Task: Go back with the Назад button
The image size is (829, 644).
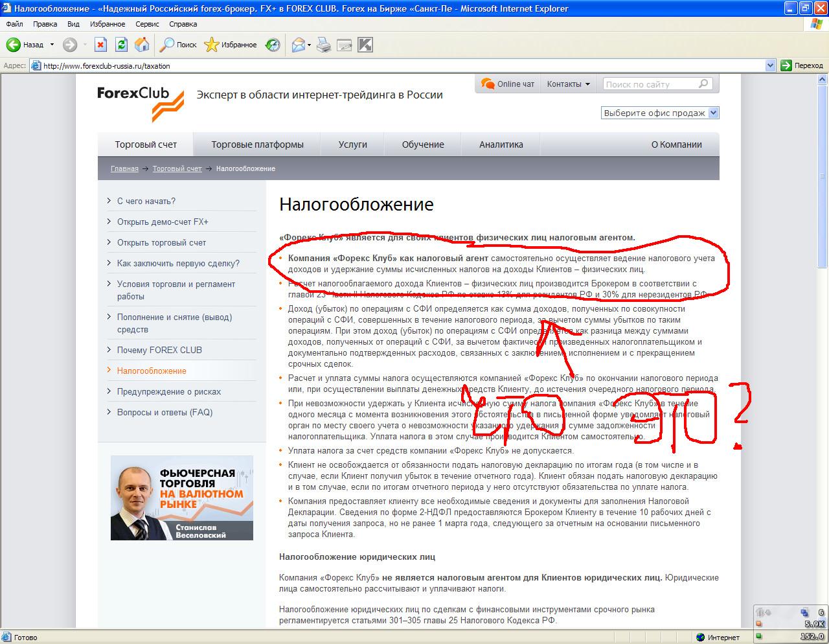Action: [26, 45]
